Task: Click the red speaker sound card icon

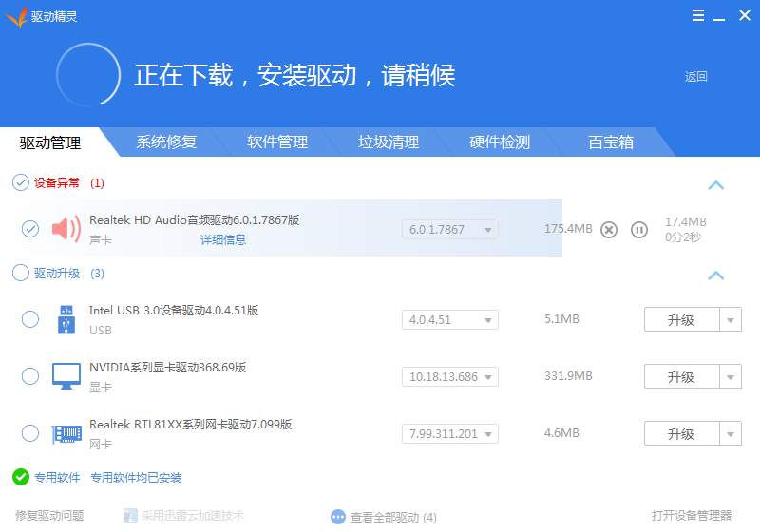Action: tap(66, 229)
